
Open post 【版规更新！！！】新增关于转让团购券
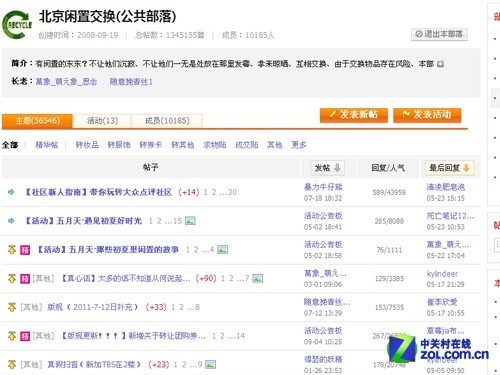coord(133,336)
